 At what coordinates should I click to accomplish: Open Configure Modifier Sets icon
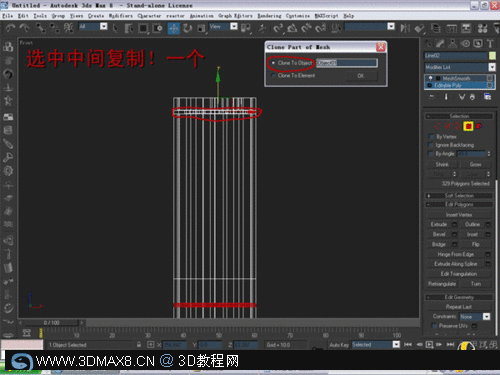pyautogui.click(x=487, y=97)
